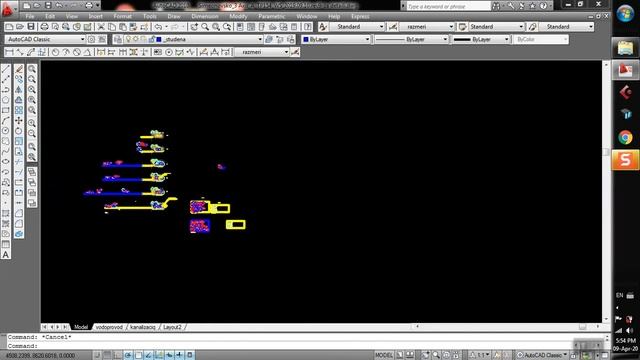Open the table style Standard dropdown
640x360 pixels.
[496, 27]
